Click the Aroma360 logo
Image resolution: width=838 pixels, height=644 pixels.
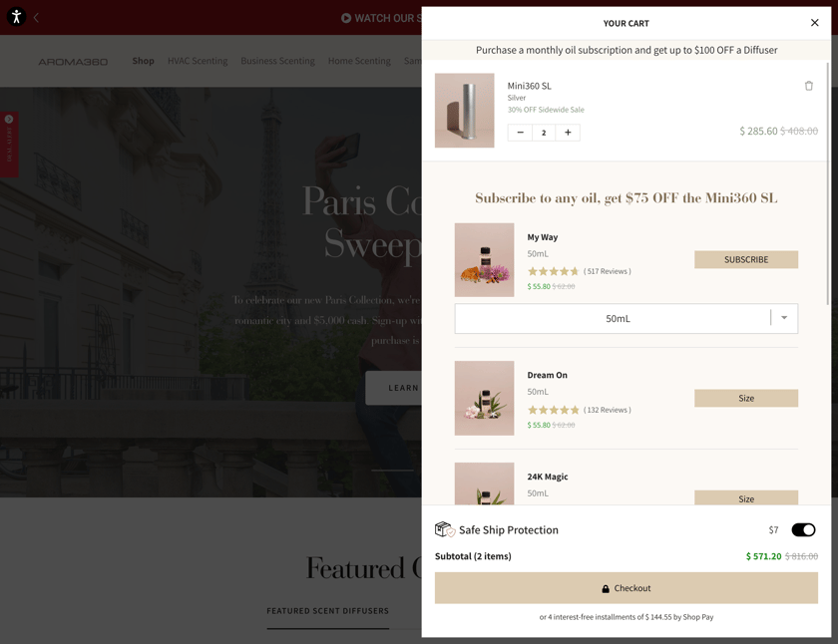click(x=73, y=62)
